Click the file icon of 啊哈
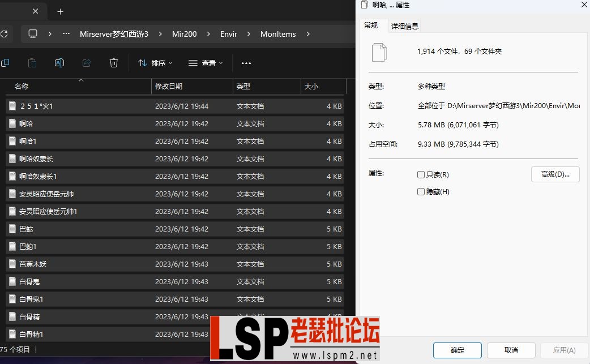 [x=12, y=123]
